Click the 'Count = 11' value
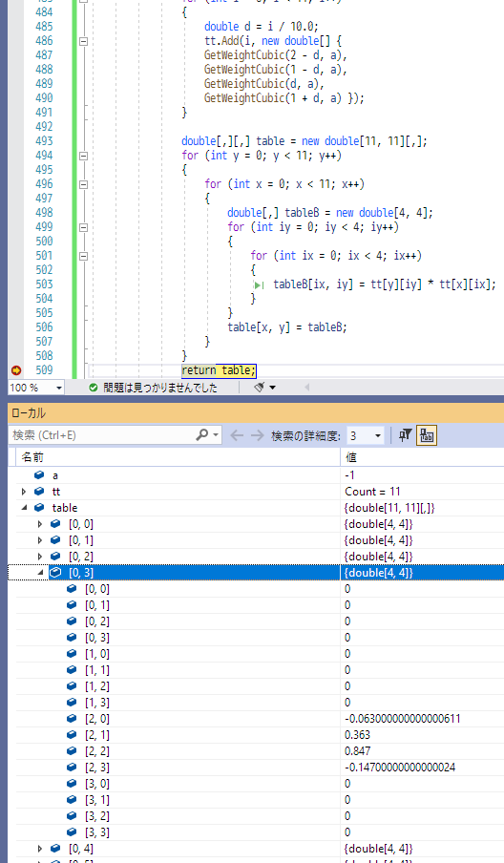This screenshot has height=863, width=504. [372, 492]
